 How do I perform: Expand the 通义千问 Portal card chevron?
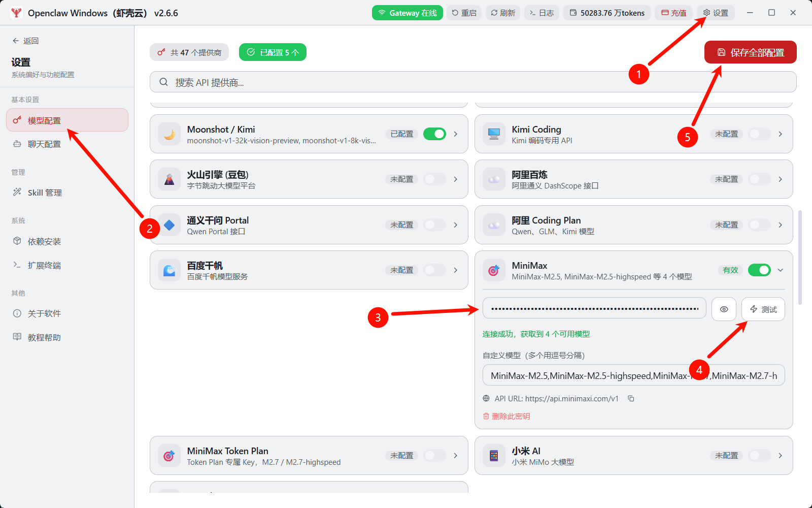(456, 225)
